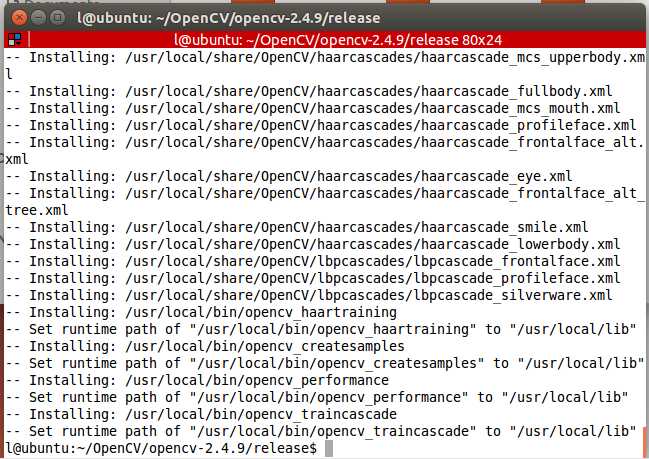Click the prompt text 'l@ubuntu:~/OpenCV/opencv-2.4.9/release$'
The height and width of the screenshot is (459, 649).
[161, 448]
